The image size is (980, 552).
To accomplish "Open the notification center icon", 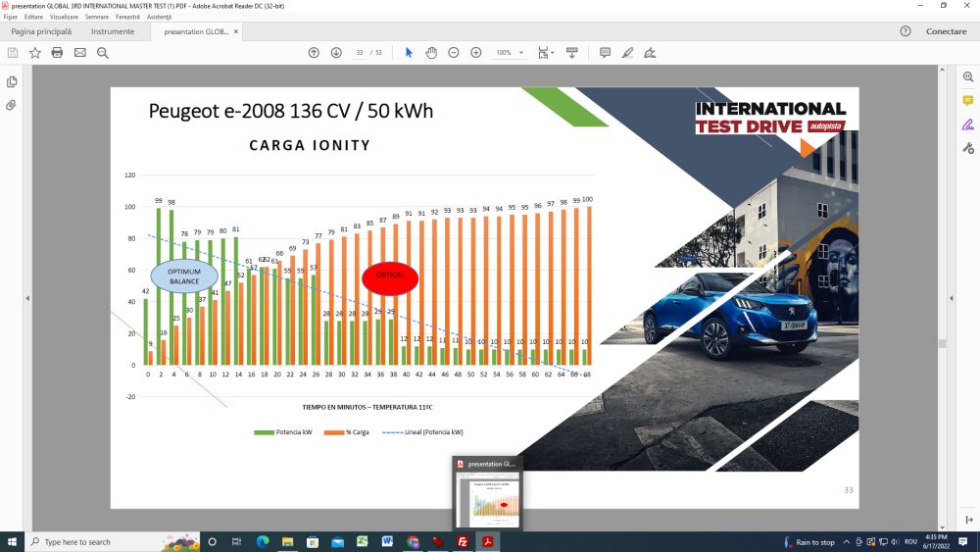I will tap(963, 541).
